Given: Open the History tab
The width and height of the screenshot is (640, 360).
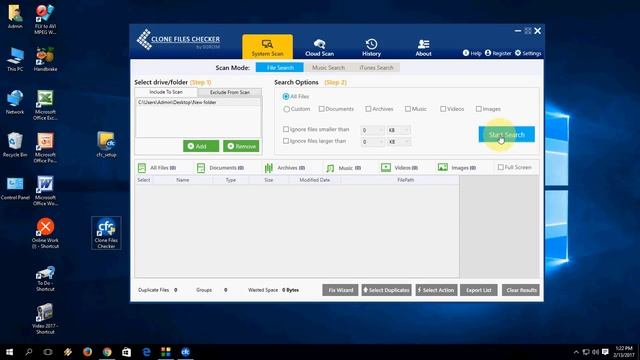Looking at the screenshot, I should (371, 47).
